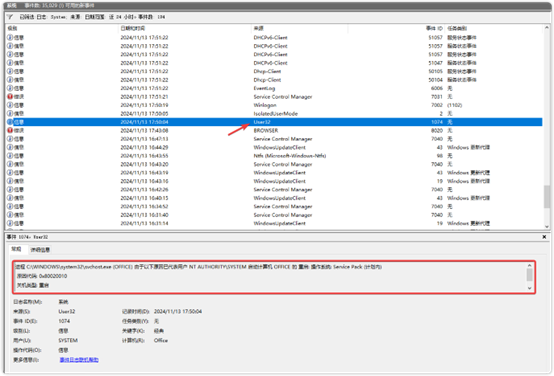The height and width of the screenshot is (376, 554).
Task: Click the event list vertical scrollbar thumb
Action: (x=547, y=196)
